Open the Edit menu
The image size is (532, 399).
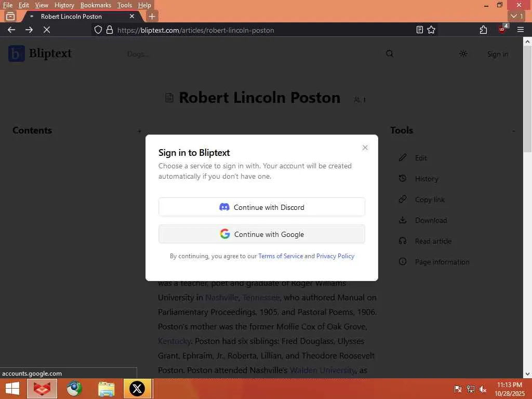point(24,5)
